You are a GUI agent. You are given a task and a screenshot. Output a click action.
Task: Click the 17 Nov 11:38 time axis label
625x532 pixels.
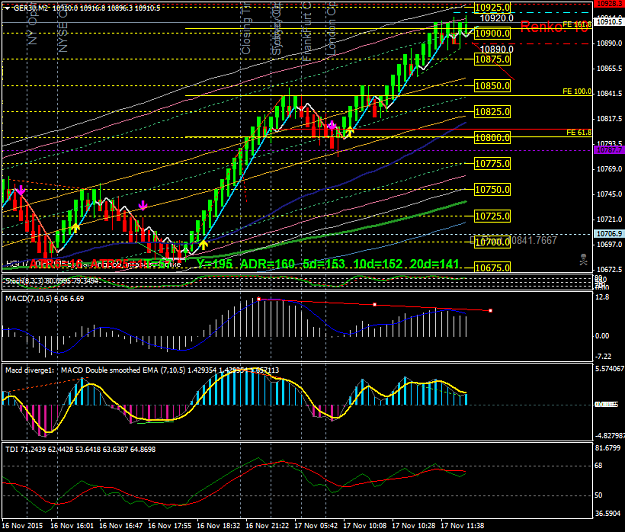[462, 526]
